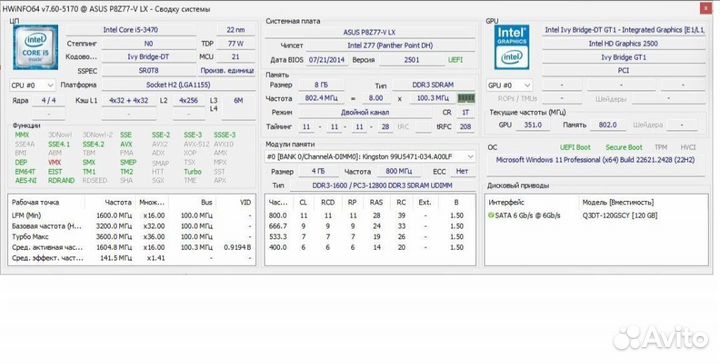Screen dimensions: 720x363
Task: Close the HWiNFO64 summary window
Action: tap(706, 8)
